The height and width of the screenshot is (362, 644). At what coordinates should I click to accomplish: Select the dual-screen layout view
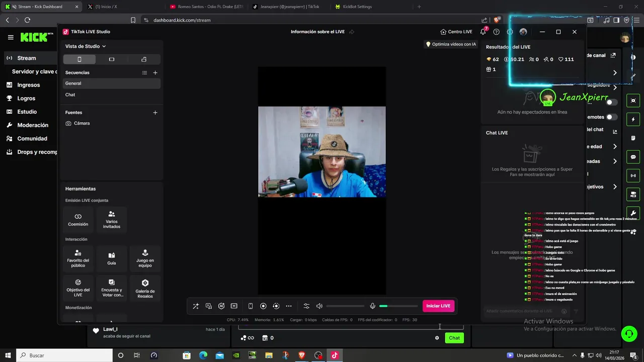click(144, 59)
